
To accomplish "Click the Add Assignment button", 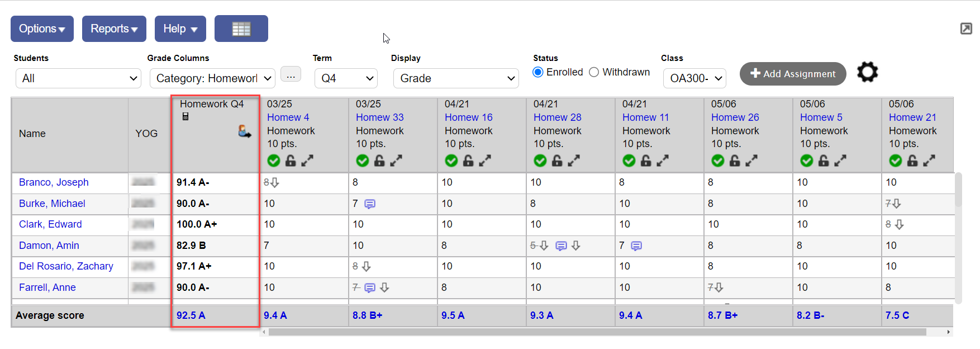I will coord(793,74).
